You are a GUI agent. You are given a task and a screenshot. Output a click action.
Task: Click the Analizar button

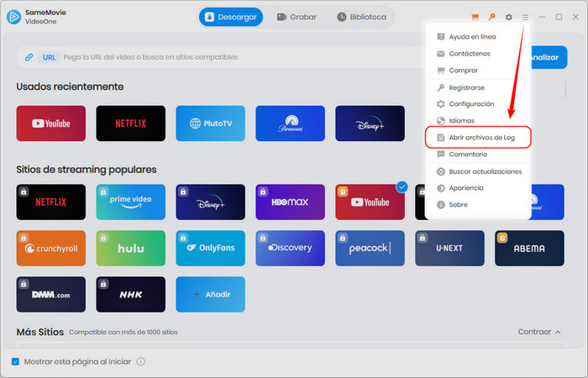pyautogui.click(x=549, y=57)
